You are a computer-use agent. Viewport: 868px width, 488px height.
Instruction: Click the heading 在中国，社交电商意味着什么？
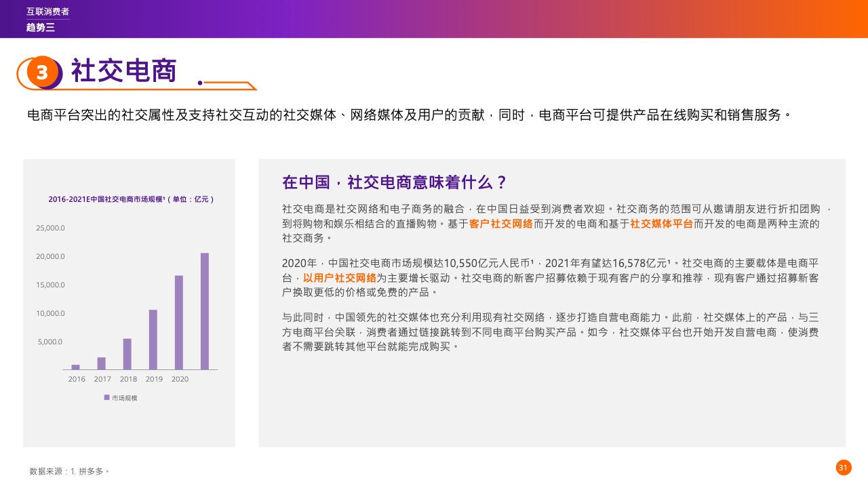[395, 182]
